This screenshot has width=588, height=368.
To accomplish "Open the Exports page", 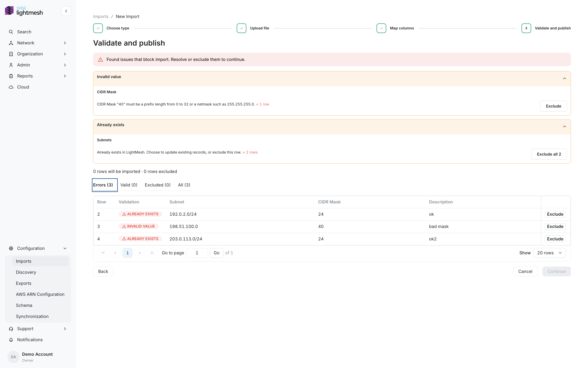I will pos(40,283).
